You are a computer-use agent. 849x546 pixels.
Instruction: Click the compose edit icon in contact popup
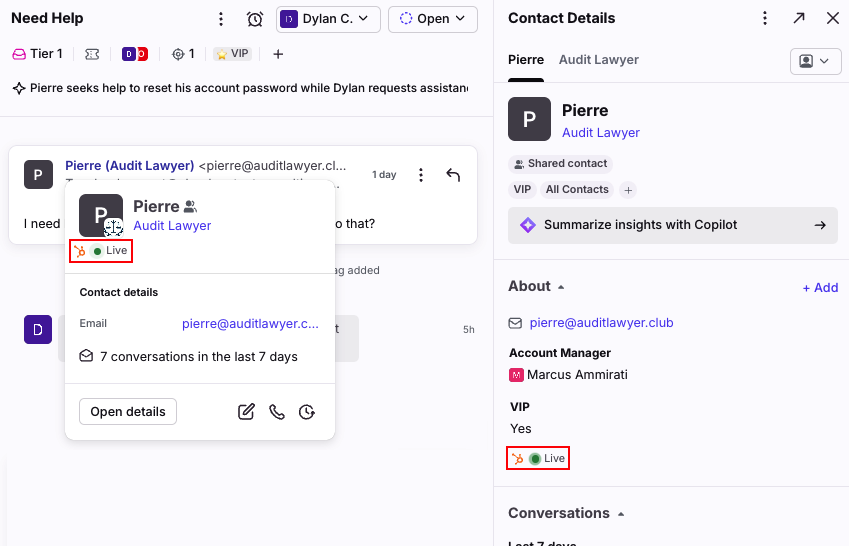pos(246,412)
